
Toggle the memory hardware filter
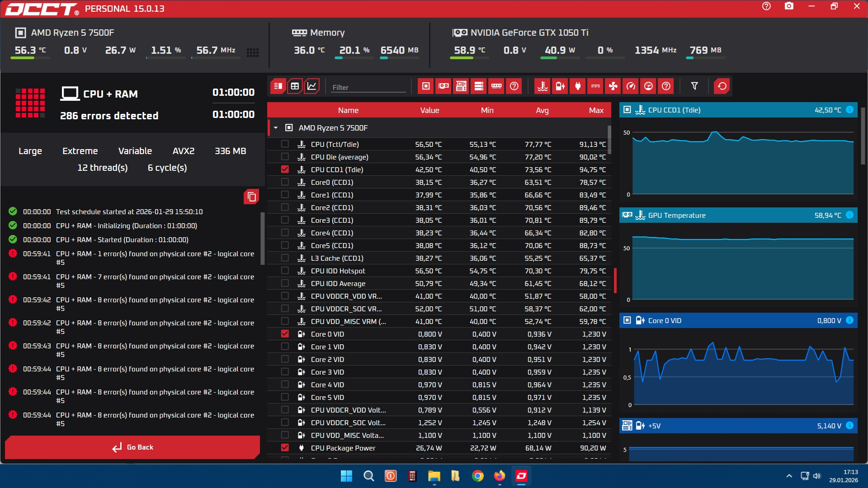(496, 86)
